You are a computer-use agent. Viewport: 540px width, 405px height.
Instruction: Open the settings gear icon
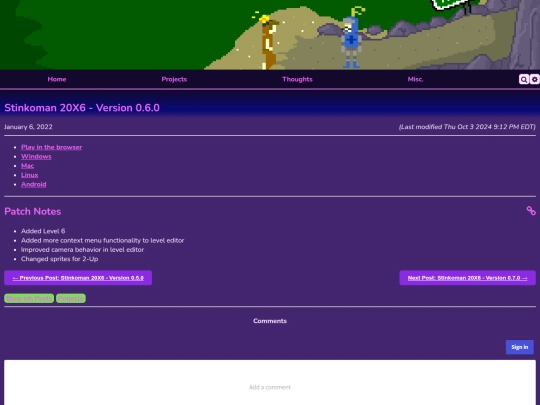point(534,80)
